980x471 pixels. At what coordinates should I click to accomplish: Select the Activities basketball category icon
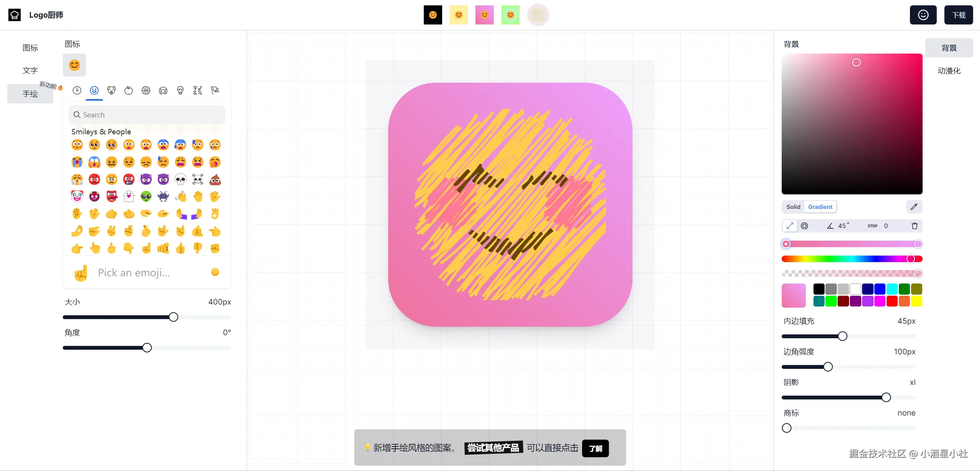coord(146,90)
